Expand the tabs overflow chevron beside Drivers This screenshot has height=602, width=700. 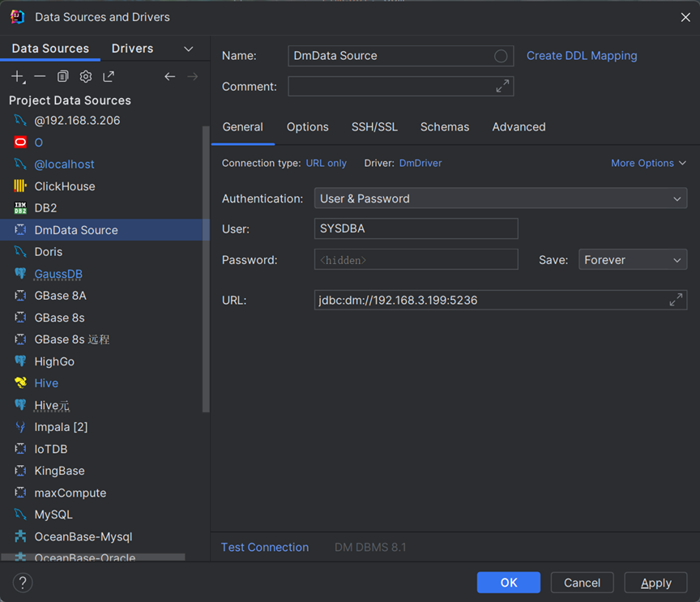[x=189, y=49]
